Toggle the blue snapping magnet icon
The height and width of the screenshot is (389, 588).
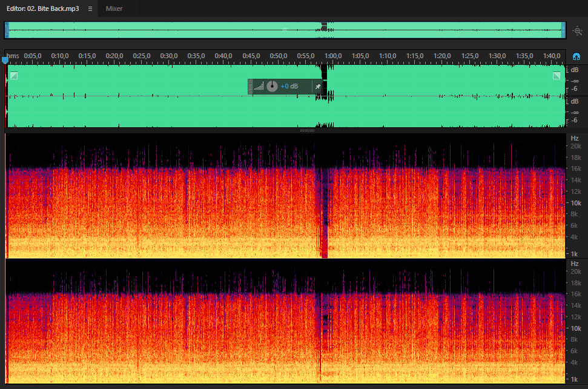(x=576, y=56)
